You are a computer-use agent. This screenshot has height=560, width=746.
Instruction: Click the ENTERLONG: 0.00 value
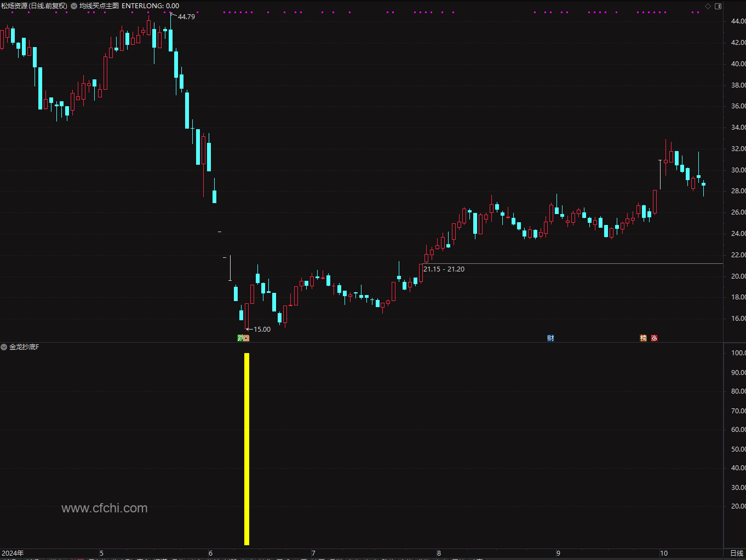click(150, 6)
